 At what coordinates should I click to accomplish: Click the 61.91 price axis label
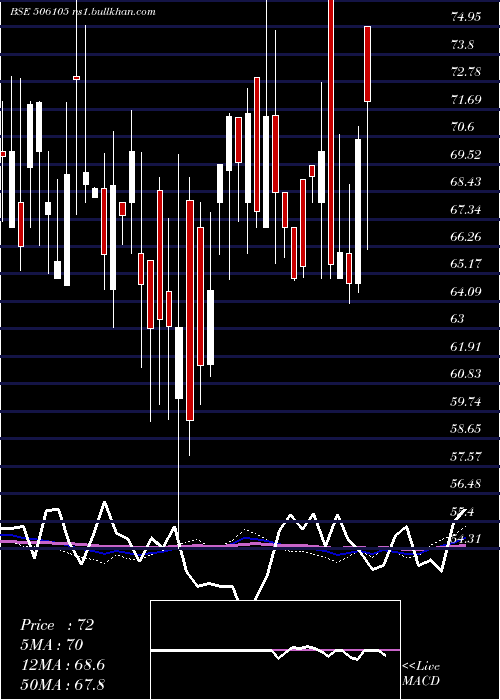[x=466, y=346]
